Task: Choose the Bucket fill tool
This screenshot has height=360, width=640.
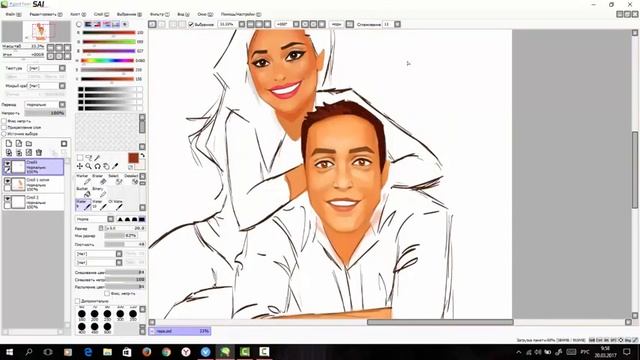Action: coord(84,192)
